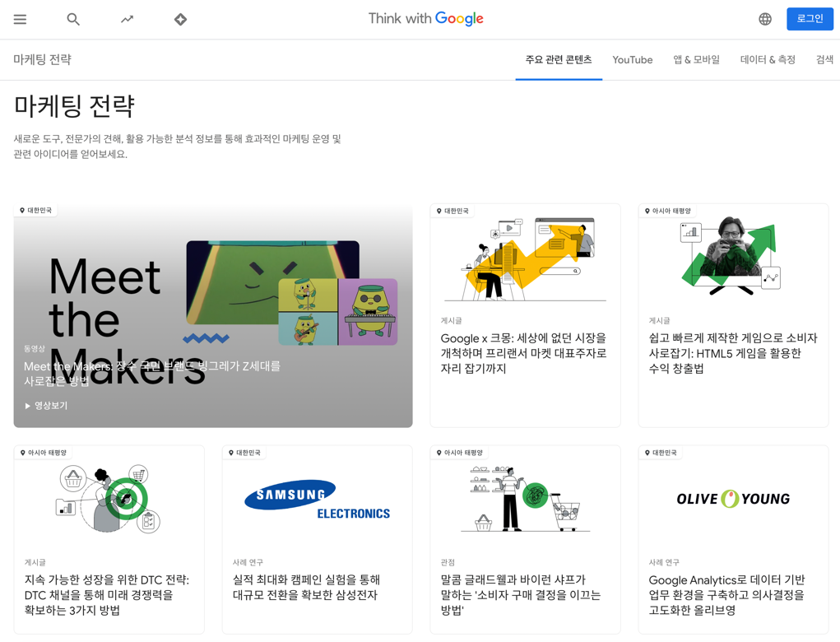Image resolution: width=840 pixels, height=642 pixels.
Task: Click the Kmong freelancer illustration thumbnail
Action: [525, 259]
